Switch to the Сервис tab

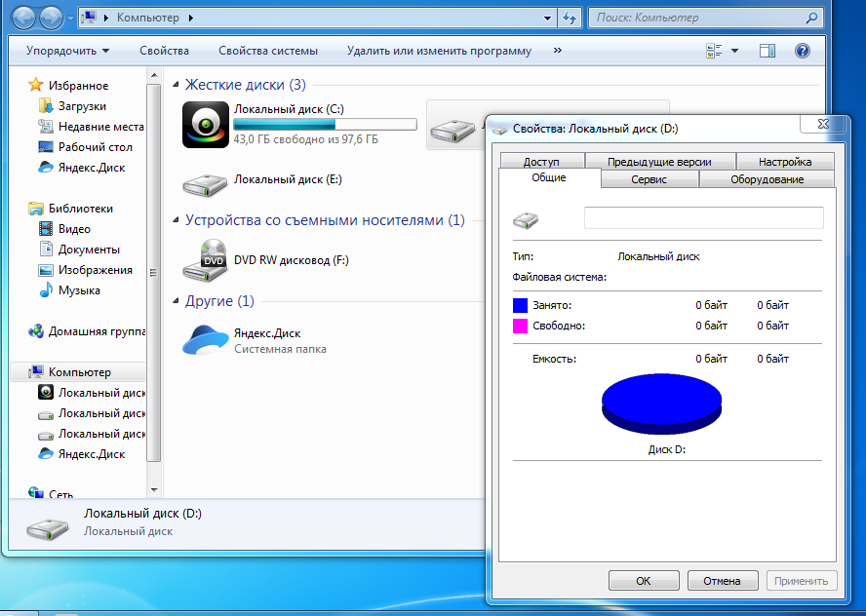[x=649, y=179]
